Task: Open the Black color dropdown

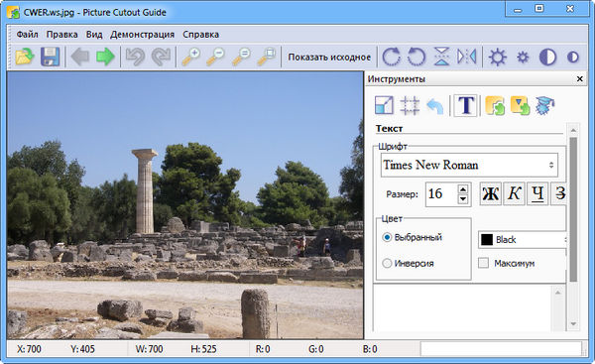Action: tap(522, 239)
